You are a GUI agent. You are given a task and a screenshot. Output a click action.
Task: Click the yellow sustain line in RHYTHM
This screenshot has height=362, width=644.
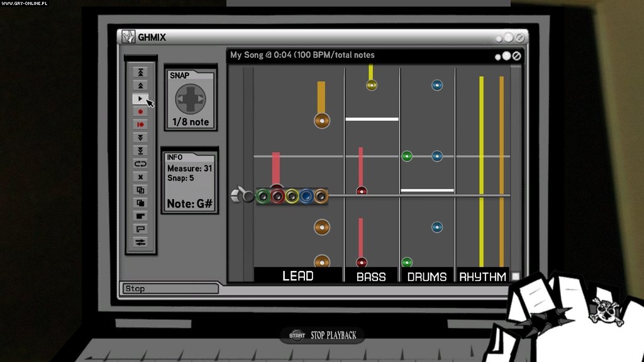click(481, 171)
